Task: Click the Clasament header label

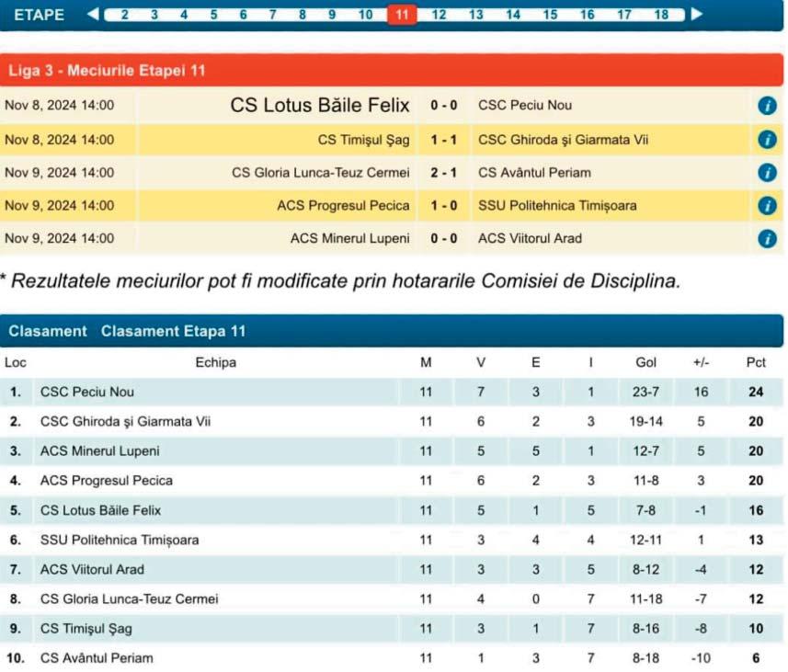Action: 48,331
